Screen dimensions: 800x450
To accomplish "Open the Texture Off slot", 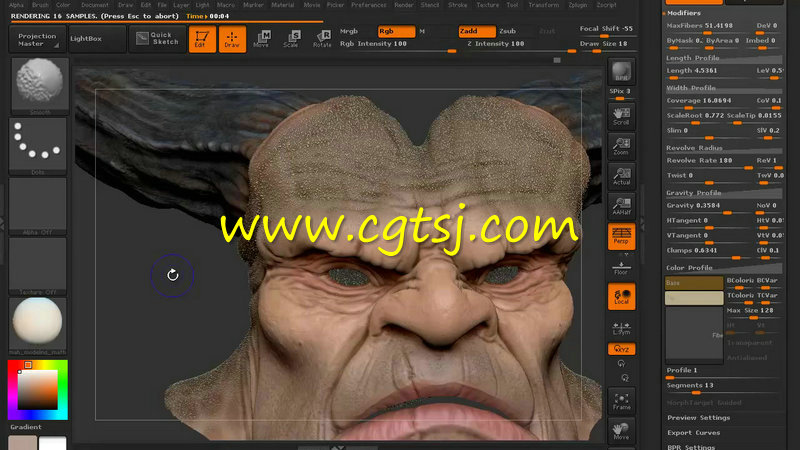I will click(38, 266).
